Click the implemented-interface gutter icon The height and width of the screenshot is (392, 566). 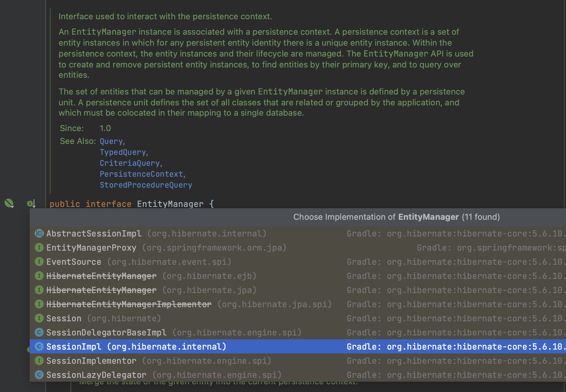(x=31, y=203)
